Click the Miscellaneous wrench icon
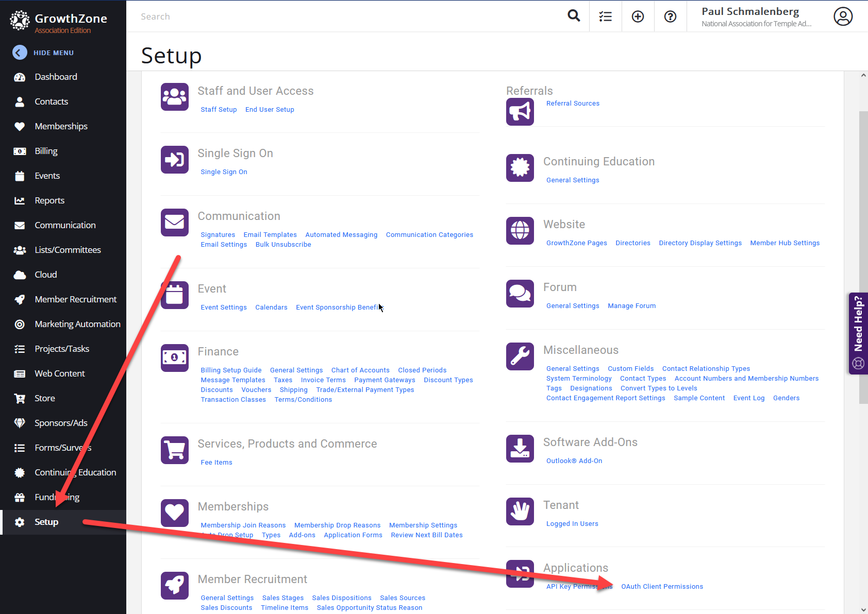This screenshot has height=614, width=868. pos(520,356)
